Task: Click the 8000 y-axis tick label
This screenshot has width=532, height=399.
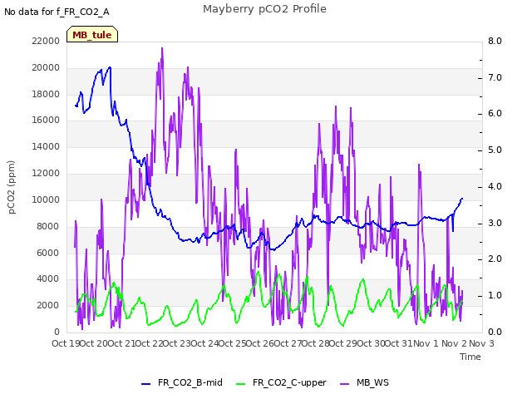Action: 48,226
